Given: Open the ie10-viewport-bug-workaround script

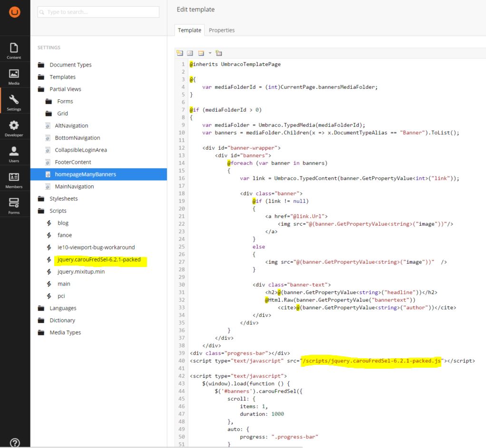Looking at the screenshot, I should tap(96, 247).
